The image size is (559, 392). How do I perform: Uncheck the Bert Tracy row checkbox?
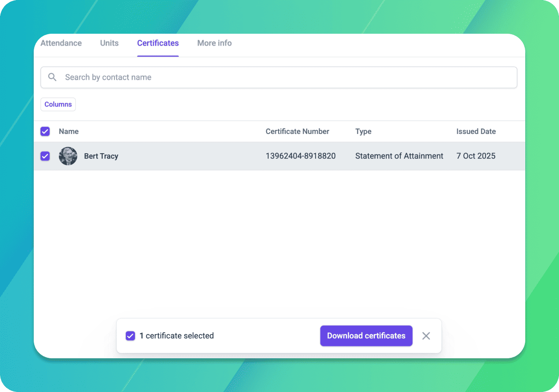45,156
